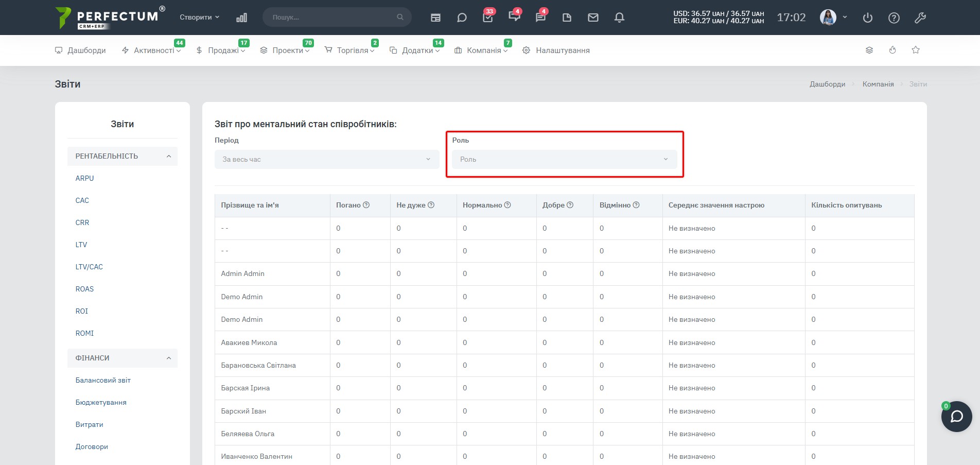Open the Період dropdown 'За весь час'

point(327,159)
